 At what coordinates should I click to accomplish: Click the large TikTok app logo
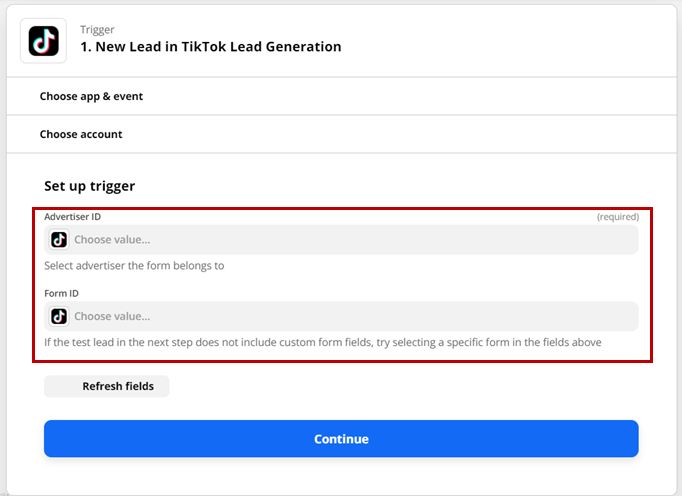pos(43,41)
